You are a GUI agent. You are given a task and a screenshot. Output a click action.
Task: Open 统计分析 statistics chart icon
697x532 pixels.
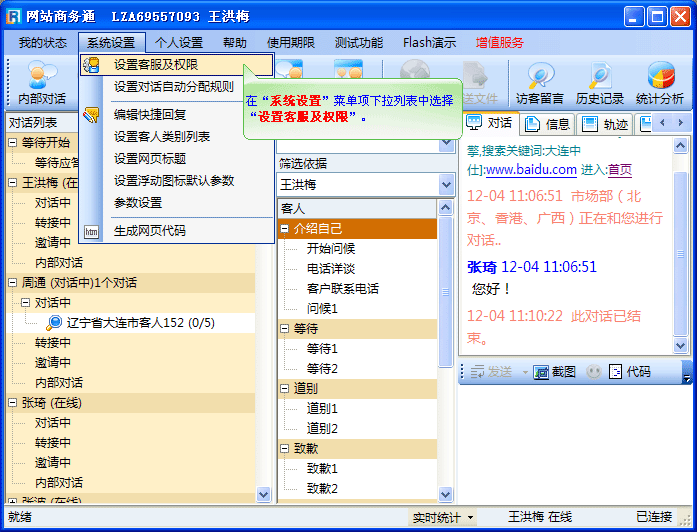(660, 80)
